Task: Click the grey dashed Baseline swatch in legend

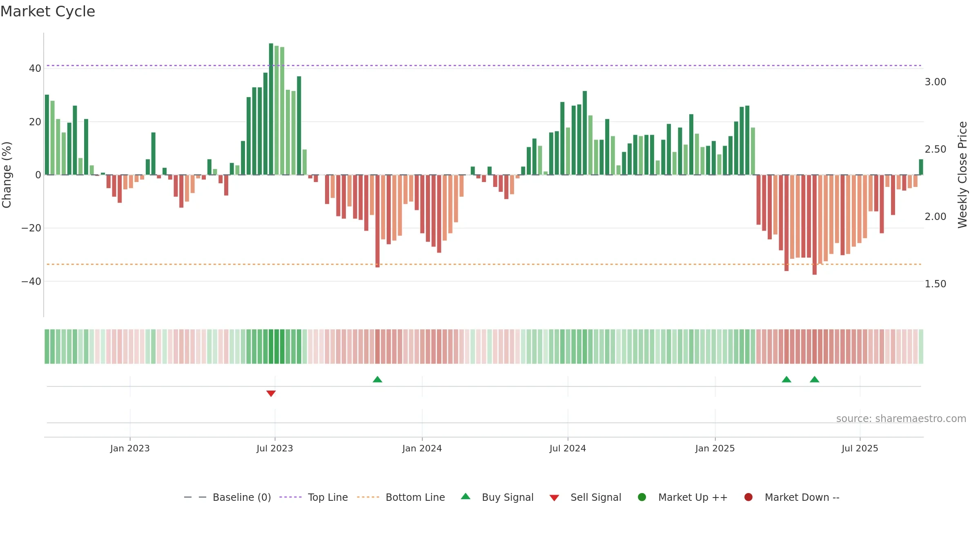Action: (195, 497)
